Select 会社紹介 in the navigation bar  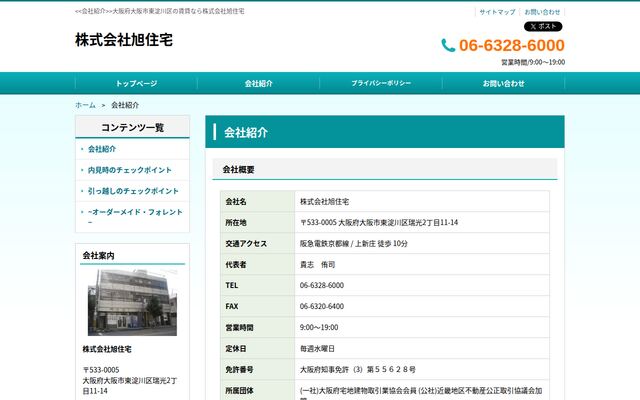[x=258, y=83]
